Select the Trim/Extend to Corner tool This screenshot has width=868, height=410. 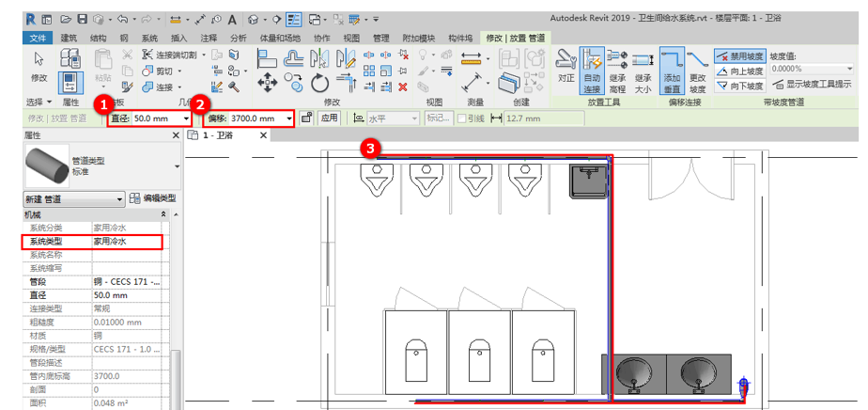pyautogui.click(x=347, y=83)
